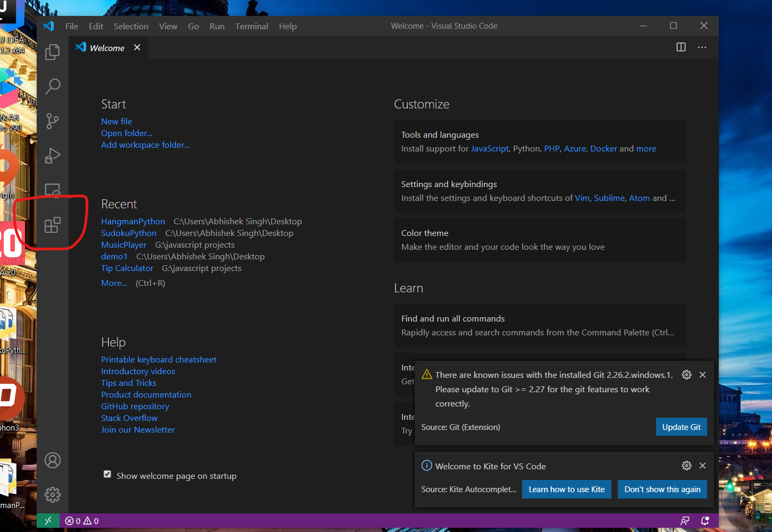The image size is (772, 532).
Task: Open the Manage gear icon
Action: tap(53, 495)
